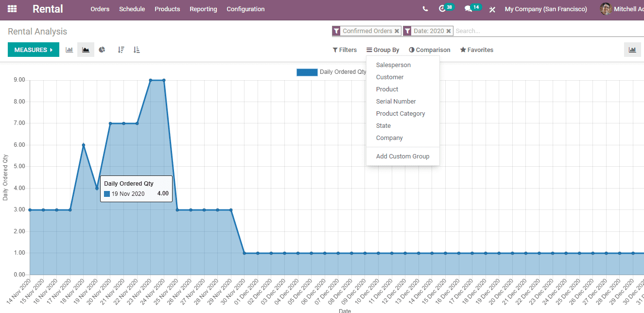Screen dimensions: 644x313
Task: Open company switcher My Company (San Francisco)
Action: (546, 9)
